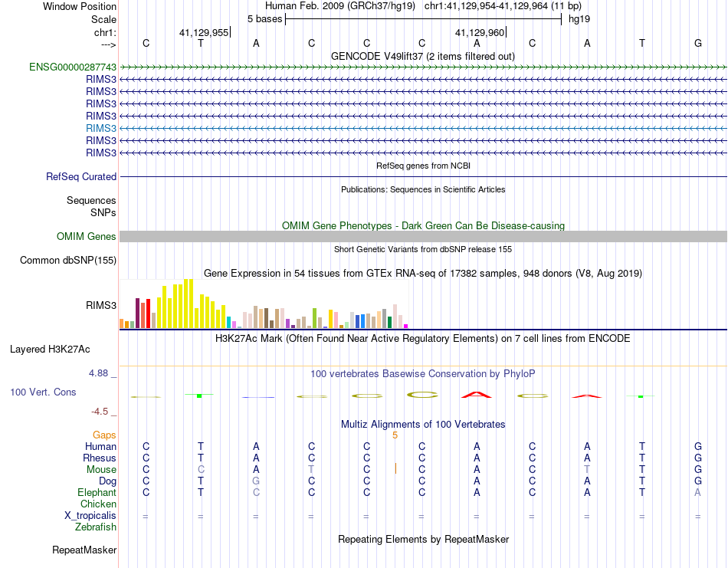Click the 'Gene Expression in 54 tissues' GTEx title
Viewport: 728px width, 568px height.
tap(423, 273)
